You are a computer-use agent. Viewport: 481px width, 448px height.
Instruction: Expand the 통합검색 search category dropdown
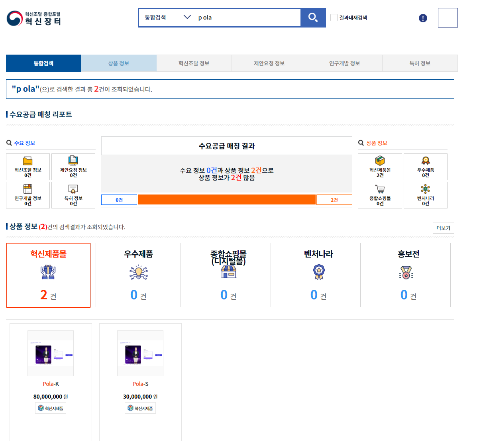tap(167, 18)
